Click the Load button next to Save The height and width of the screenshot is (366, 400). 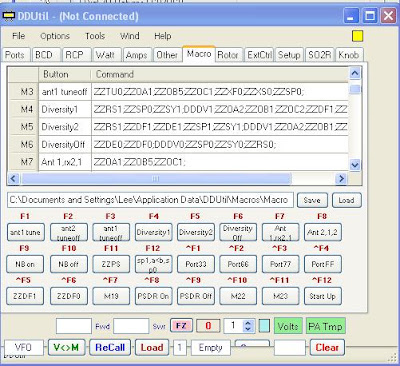347,200
